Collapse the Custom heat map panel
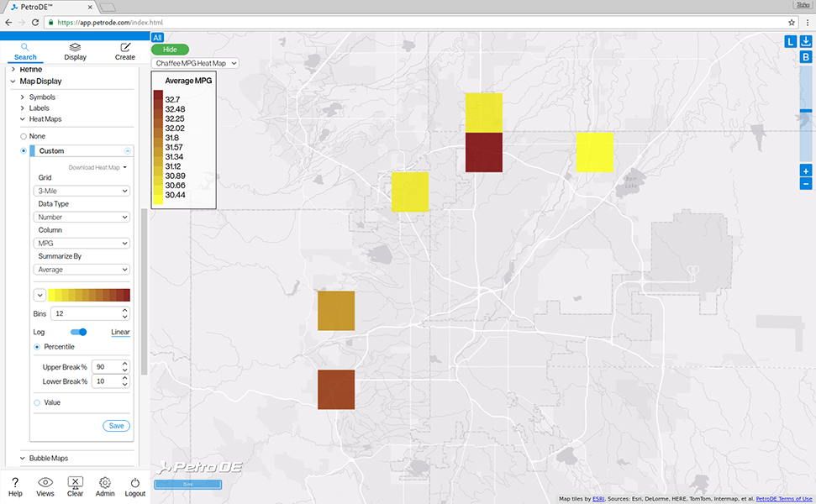Image resolution: width=816 pixels, height=504 pixels. (x=128, y=151)
